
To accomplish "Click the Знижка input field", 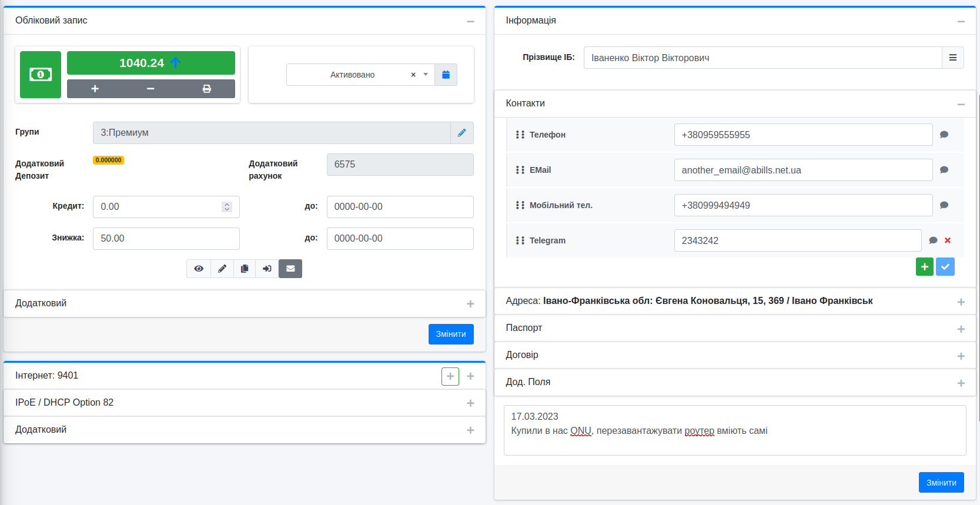I will click(166, 239).
